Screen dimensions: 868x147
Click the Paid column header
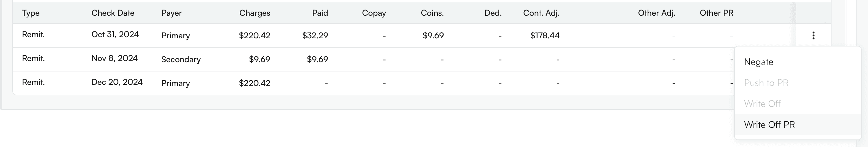320,13
